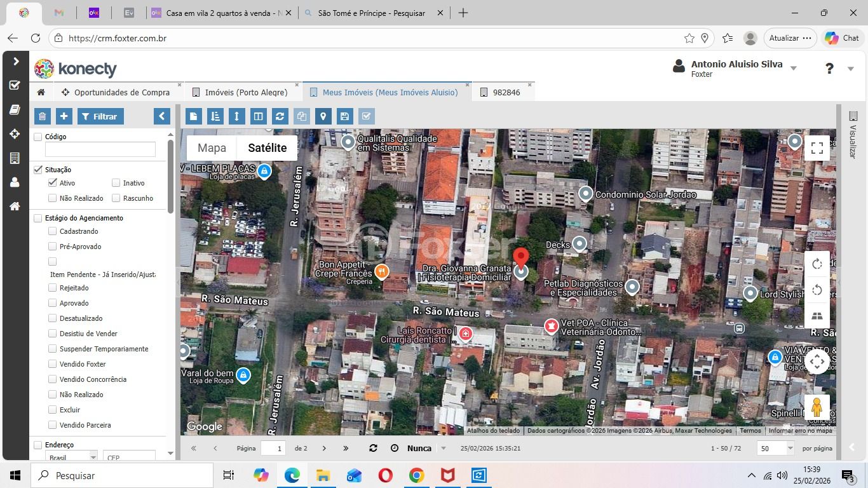
Task: Click the trash icon in filter panel
Action: [42, 116]
